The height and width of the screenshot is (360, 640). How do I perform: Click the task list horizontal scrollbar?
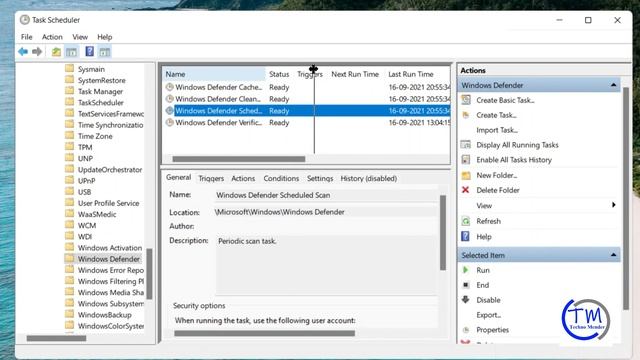(x=238, y=159)
